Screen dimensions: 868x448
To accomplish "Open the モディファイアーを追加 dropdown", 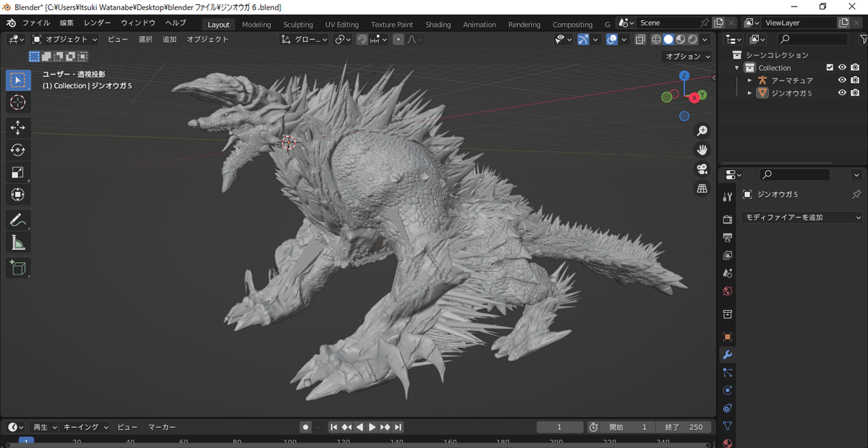I will (804, 217).
